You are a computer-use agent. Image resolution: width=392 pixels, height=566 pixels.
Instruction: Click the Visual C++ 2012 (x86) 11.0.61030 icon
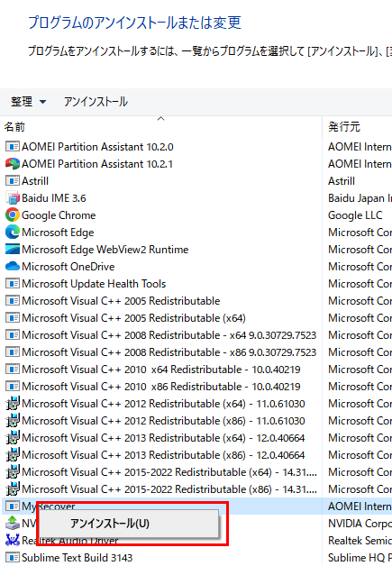point(13,421)
